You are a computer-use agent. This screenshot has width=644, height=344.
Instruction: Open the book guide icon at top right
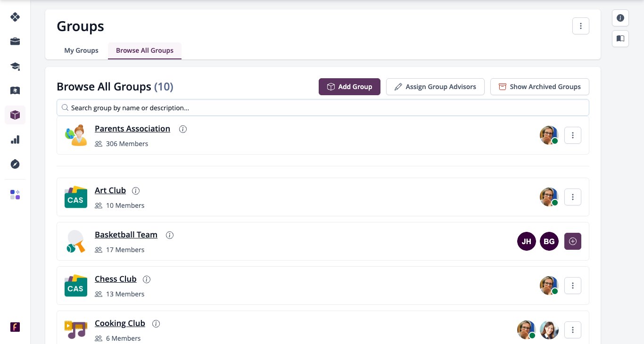[620, 39]
